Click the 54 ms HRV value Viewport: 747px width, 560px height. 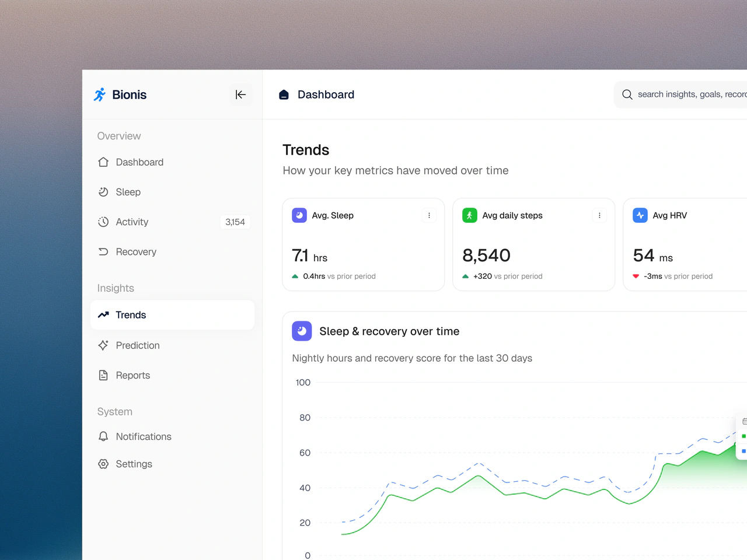[653, 256]
